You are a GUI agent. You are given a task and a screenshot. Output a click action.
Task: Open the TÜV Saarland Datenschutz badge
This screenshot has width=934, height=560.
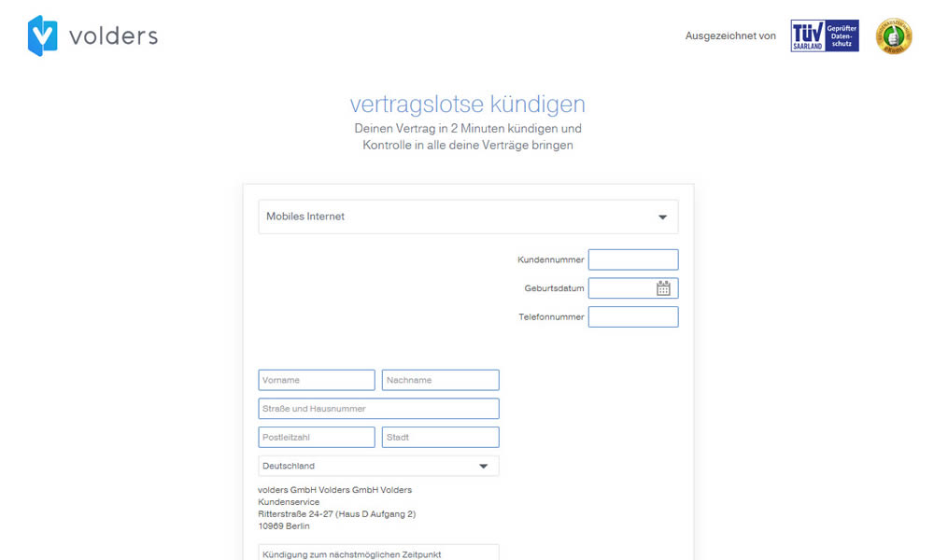point(824,36)
